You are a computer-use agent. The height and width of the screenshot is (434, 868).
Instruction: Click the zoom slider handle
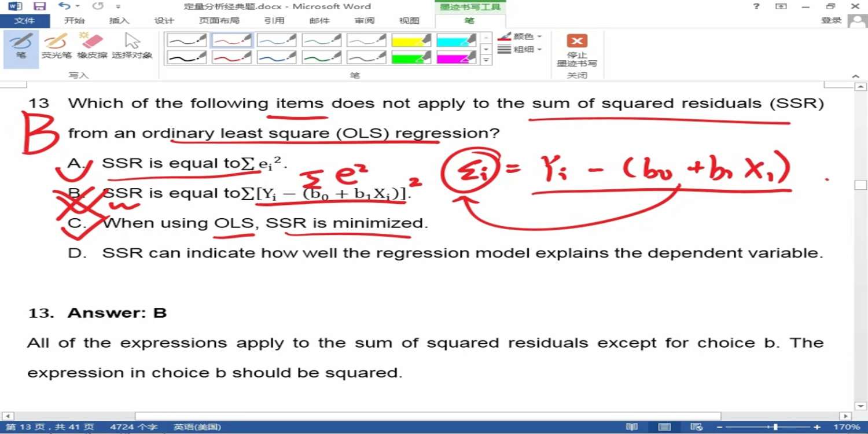click(x=775, y=427)
